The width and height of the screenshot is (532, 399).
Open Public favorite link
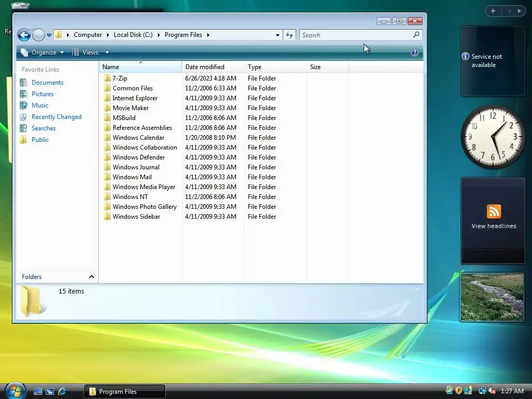point(40,139)
